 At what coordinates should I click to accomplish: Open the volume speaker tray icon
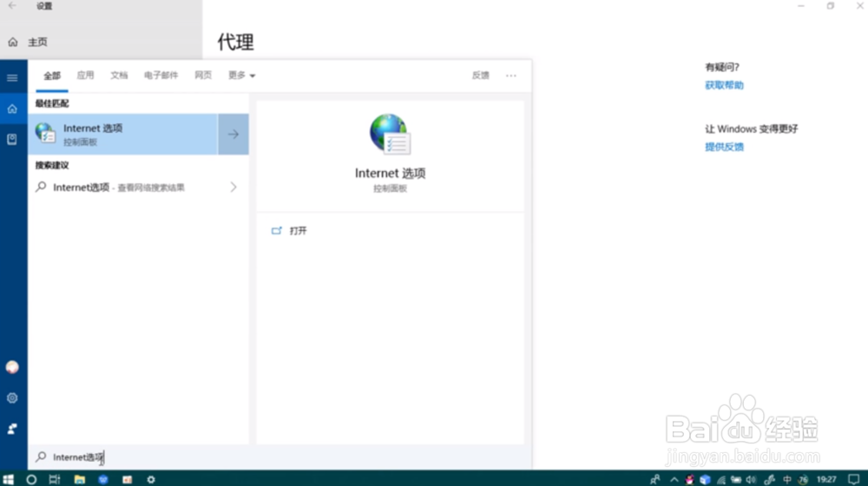pos(751,479)
